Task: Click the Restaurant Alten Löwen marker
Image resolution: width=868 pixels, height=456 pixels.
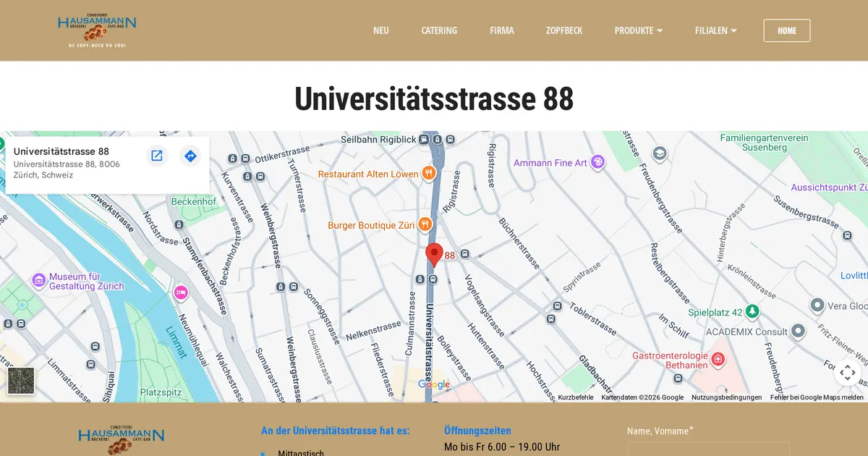Action: coord(430,174)
